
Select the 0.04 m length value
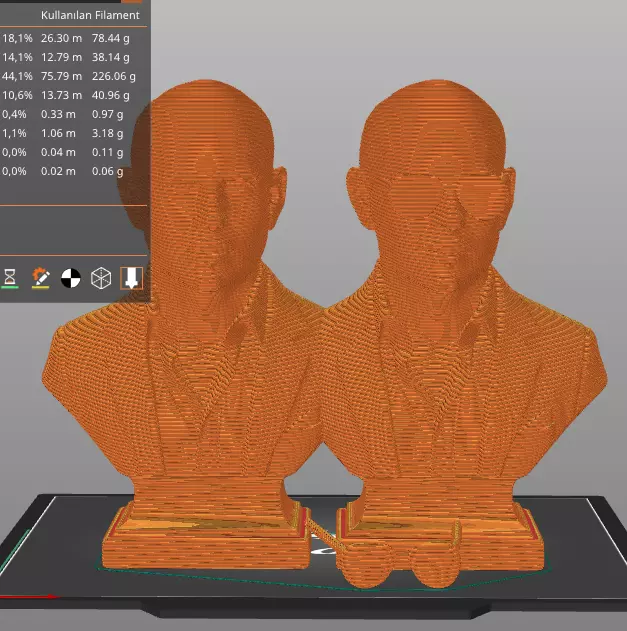point(58,152)
